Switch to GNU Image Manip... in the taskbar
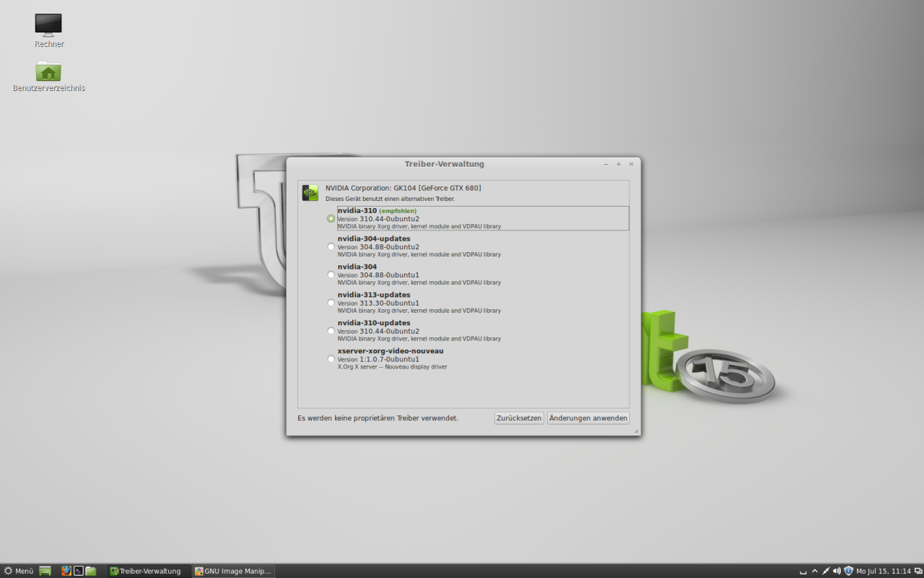Screen dimensions: 924x578 (233, 571)
